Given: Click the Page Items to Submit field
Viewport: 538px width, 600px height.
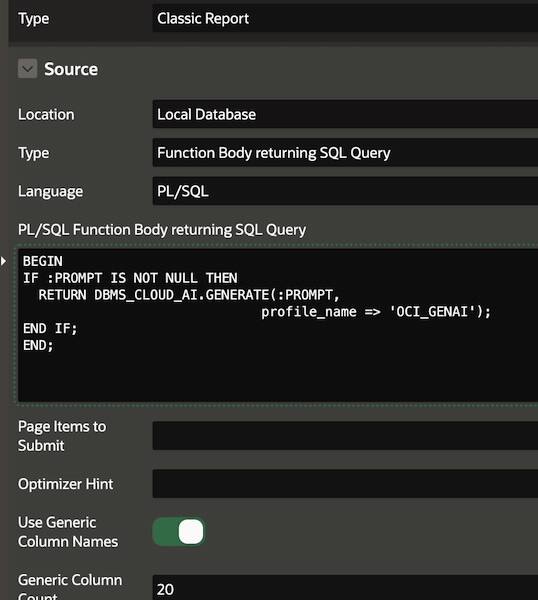Looking at the screenshot, I should (x=345, y=436).
